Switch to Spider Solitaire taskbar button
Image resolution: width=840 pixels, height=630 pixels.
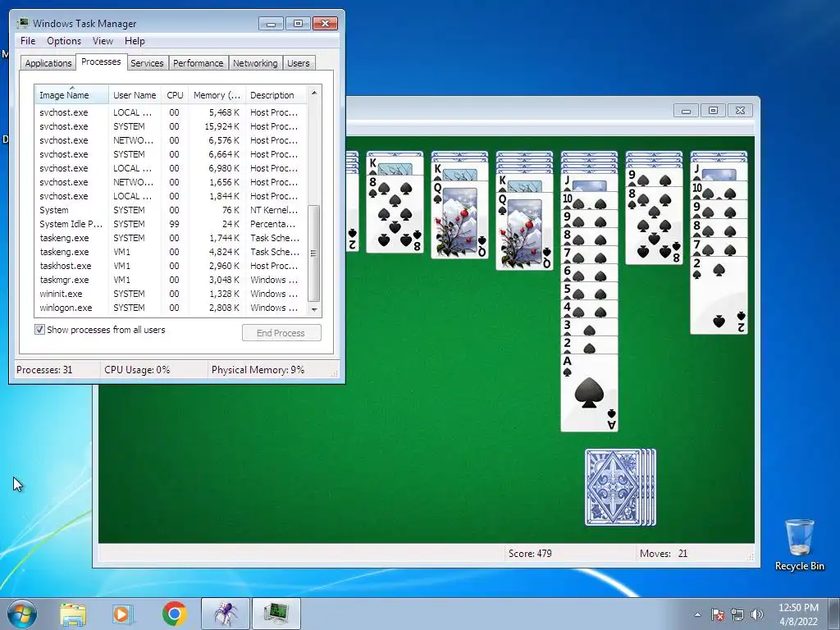coord(226,614)
